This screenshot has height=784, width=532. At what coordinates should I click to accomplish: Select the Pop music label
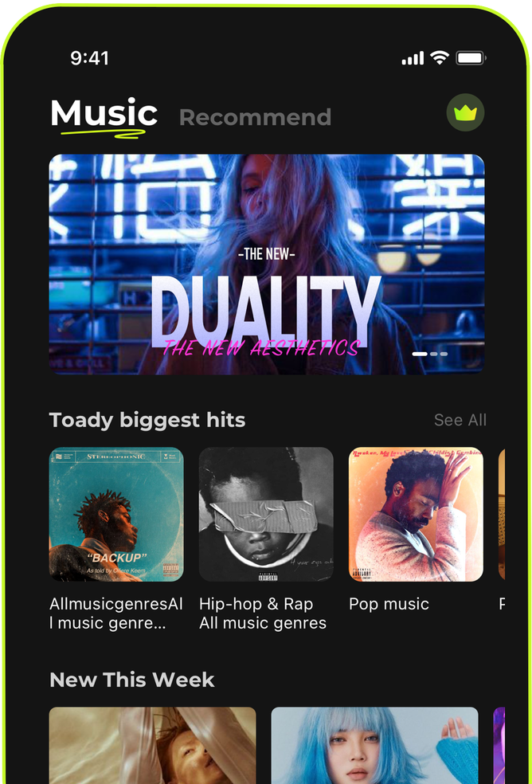coord(389,604)
